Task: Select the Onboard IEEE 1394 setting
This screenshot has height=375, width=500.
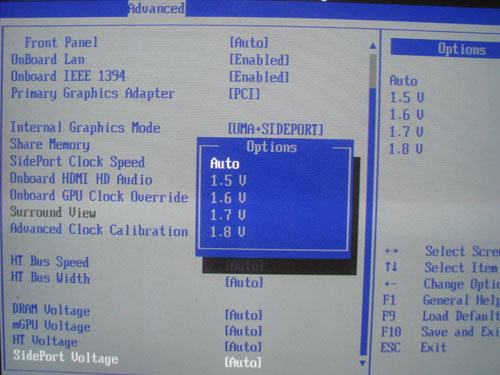Action: [x=68, y=76]
